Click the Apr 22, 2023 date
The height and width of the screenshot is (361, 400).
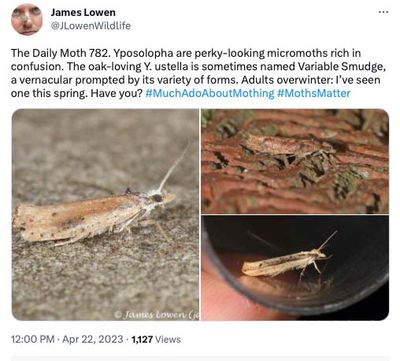click(93, 339)
